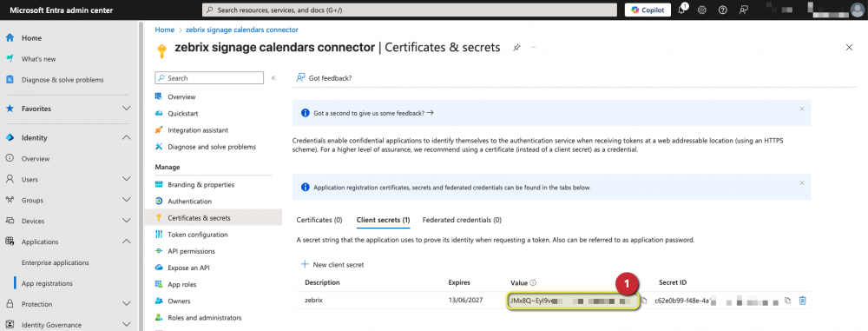Click Got feedback? button
868x331 pixels.
click(x=325, y=78)
